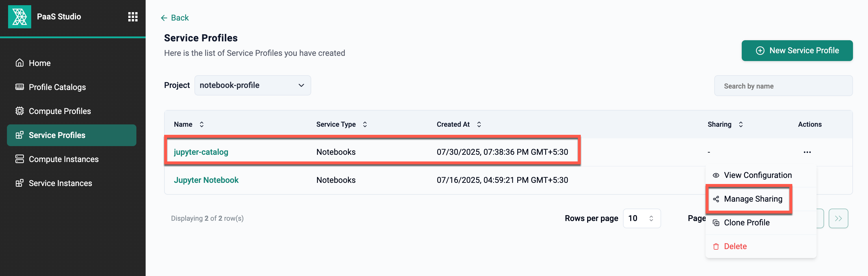The image size is (868, 276).
Task: Click the PaaS Studio title text
Action: 59,16
